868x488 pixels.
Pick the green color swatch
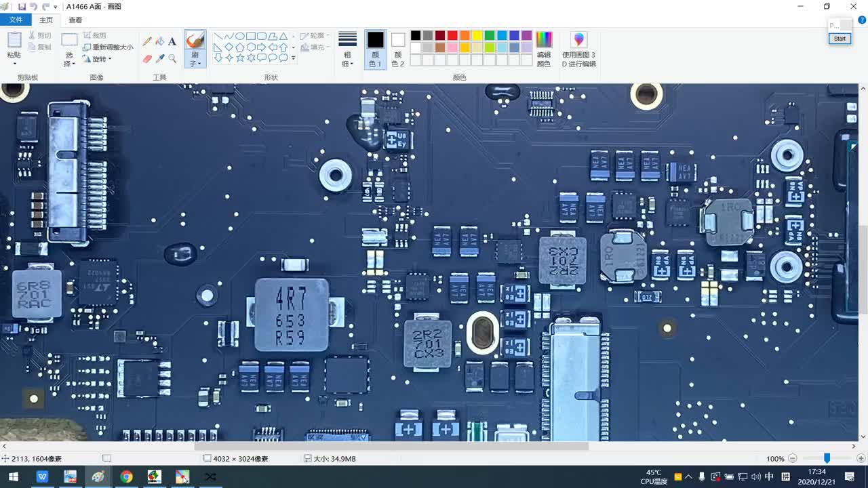click(489, 35)
